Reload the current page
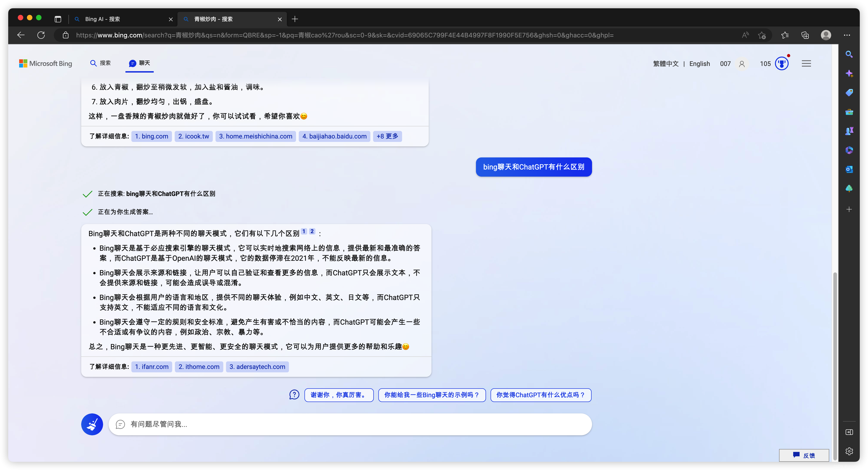Screen dimensions: 868x470 pos(41,35)
